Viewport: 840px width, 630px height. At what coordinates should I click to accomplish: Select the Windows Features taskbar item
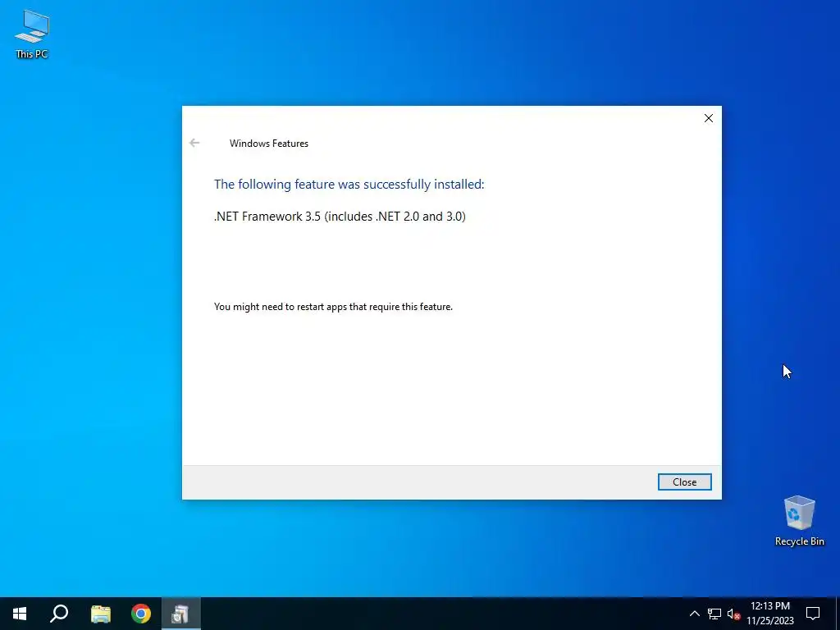[x=181, y=614]
